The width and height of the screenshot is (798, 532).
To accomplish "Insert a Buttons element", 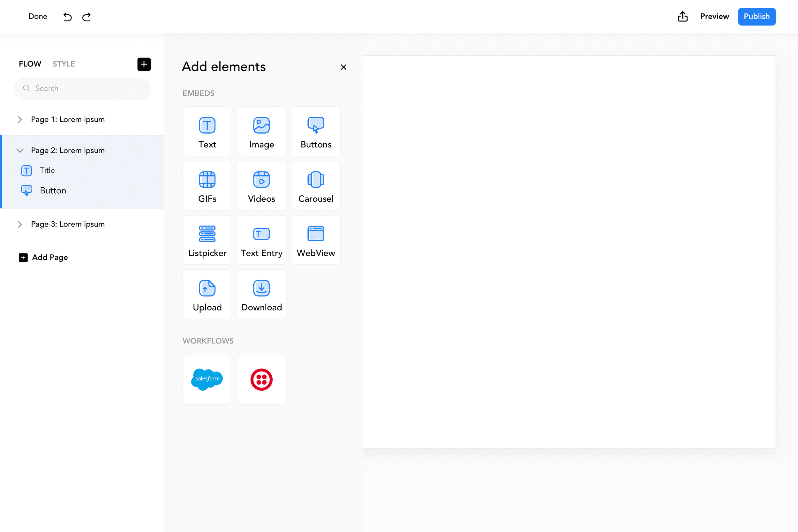I will coord(316,131).
